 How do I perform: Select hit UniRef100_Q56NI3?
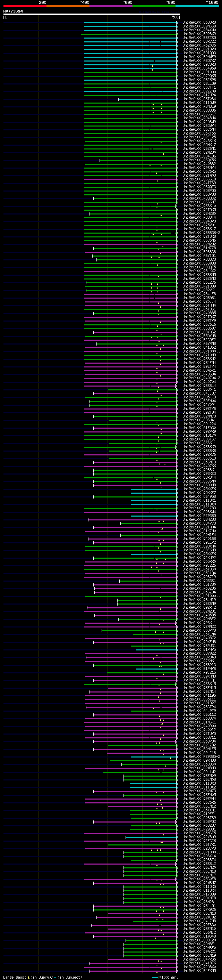199,462
